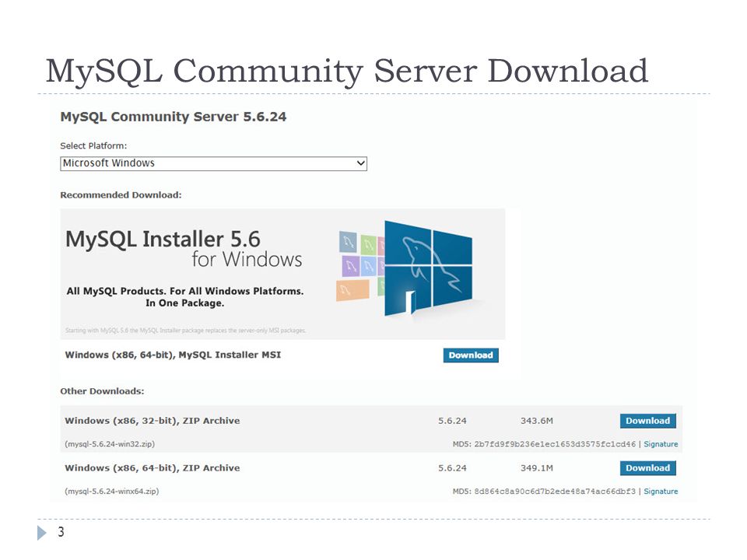Click file name (mysql-5.6.24-winx64.zip)
The width and height of the screenshot is (747, 560).
(x=111, y=491)
